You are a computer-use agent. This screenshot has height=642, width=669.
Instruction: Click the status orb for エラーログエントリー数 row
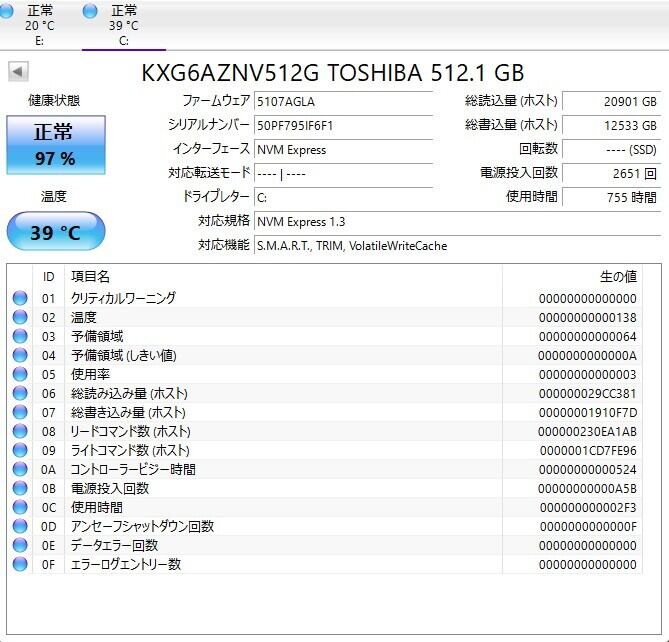[x=20, y=564]
